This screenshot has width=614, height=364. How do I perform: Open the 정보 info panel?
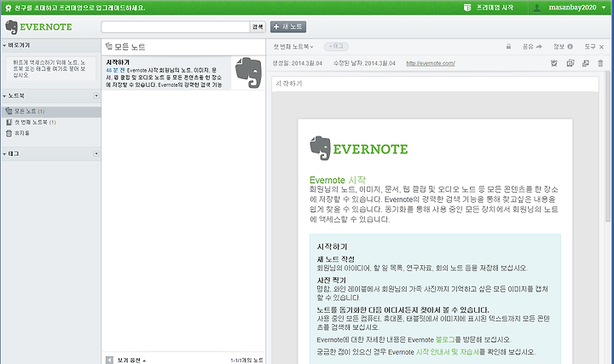(x=563, y=47)
